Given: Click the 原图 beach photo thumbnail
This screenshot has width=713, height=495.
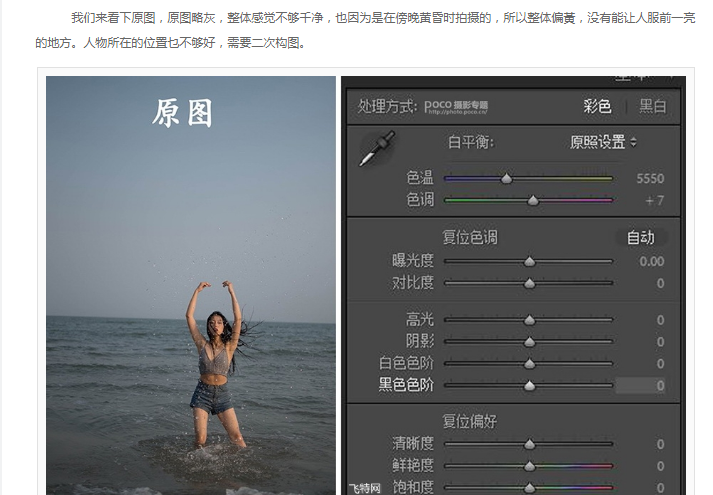Looking at the screenshot, I should 191,285.
